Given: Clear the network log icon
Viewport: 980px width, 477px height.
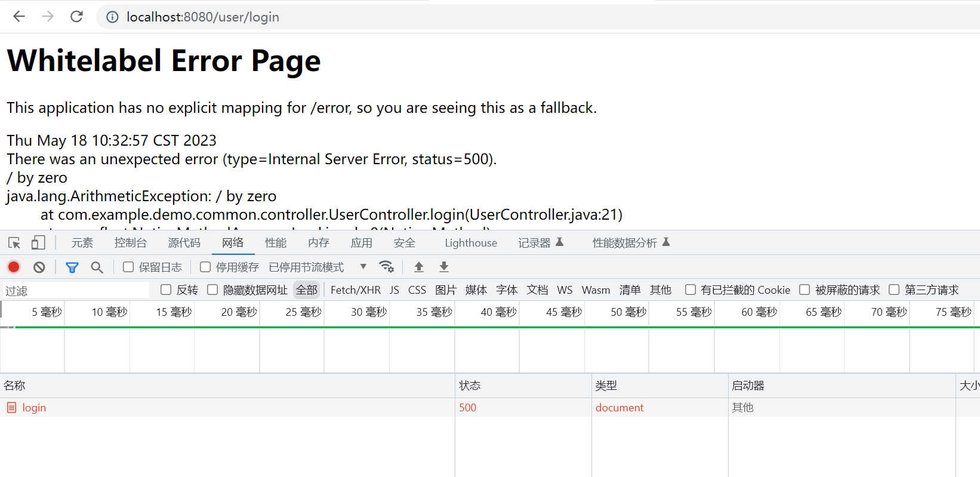Looking at the screenshot, I should click(39, 267).
